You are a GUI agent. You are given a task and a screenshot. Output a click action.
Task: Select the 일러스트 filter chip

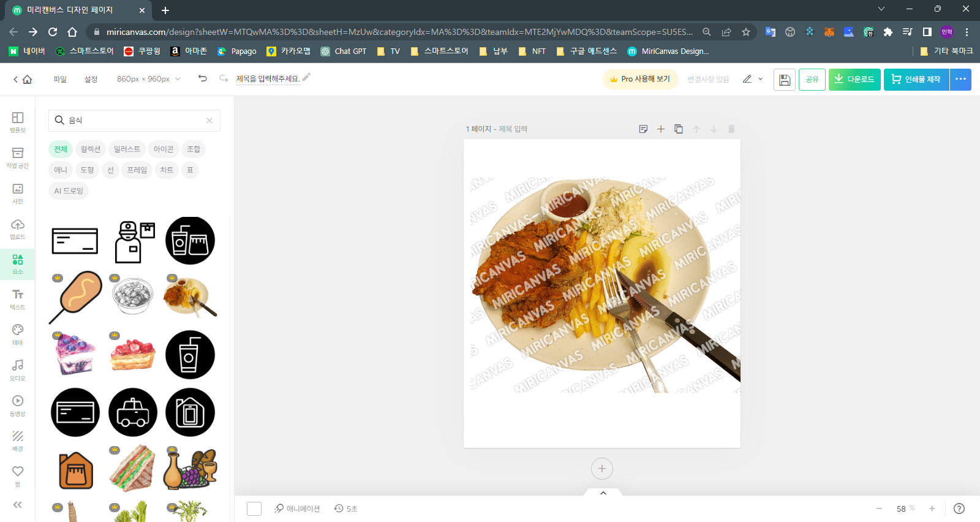(127, 149)
